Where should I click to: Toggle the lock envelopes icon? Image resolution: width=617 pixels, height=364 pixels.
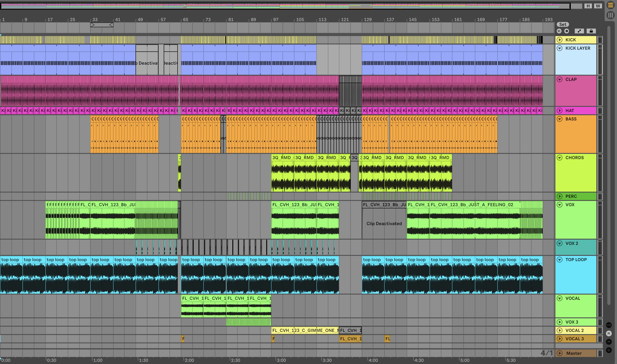591,31
